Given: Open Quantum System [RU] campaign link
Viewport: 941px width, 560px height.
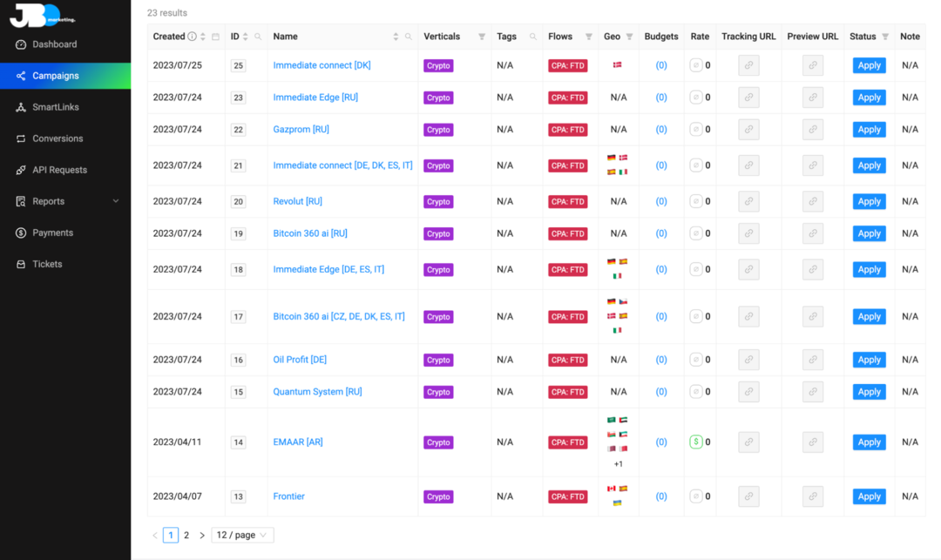Looking at the screenshot, I should [x=317, y=392].
